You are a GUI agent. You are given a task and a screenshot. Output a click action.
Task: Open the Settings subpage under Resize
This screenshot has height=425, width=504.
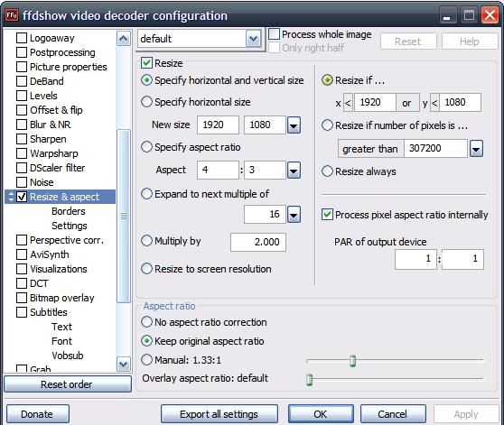click(70, 226)
